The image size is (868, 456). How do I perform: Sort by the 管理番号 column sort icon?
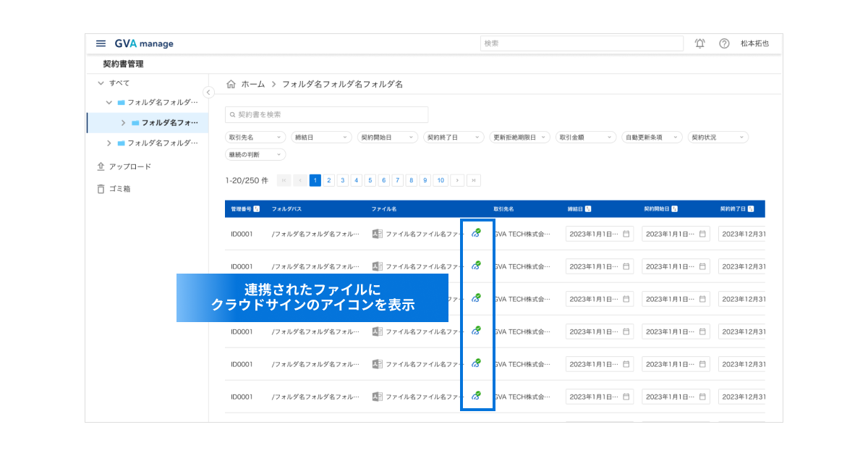[x=258, y=209]
